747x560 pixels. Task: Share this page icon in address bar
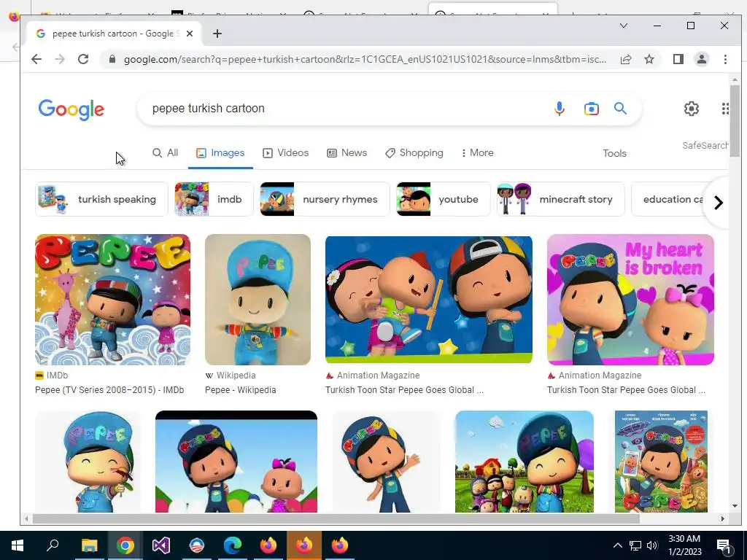625,59
